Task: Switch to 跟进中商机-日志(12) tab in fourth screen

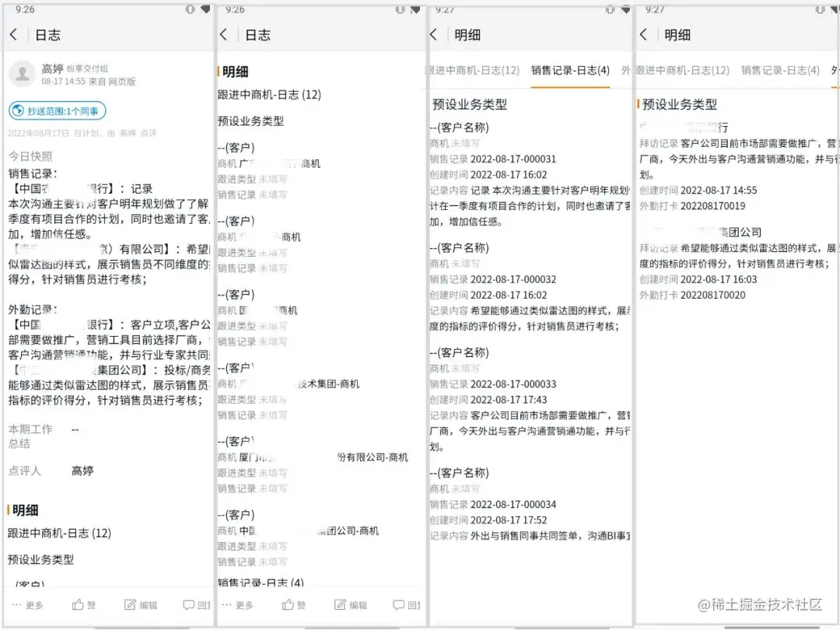Action: coord(683,70)
